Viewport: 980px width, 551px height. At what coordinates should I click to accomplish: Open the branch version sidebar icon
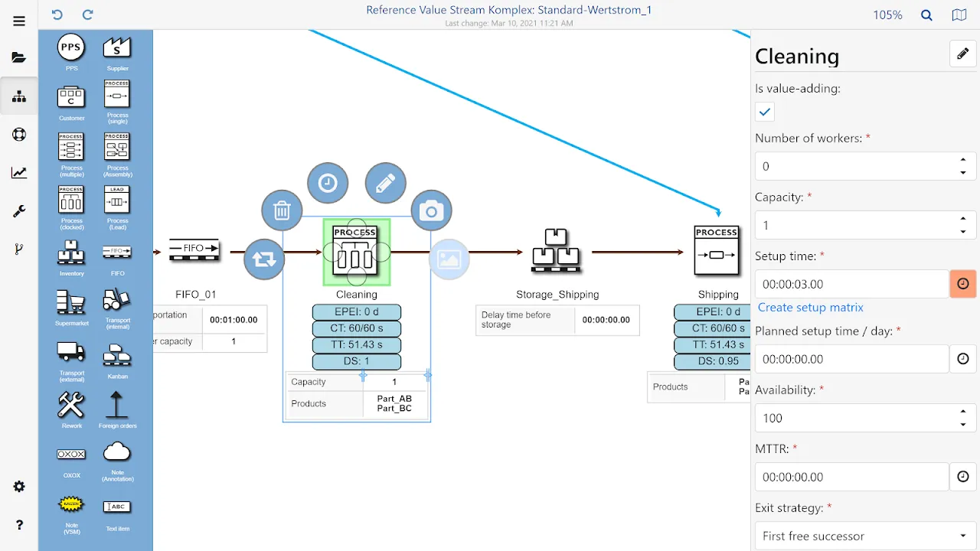pyautogui.click(x=19, y=249)
